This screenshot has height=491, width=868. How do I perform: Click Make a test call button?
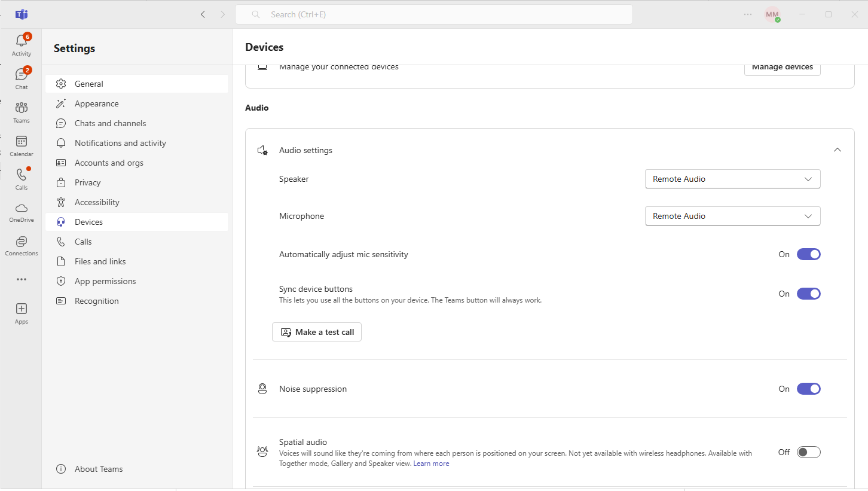pos(317,332)
